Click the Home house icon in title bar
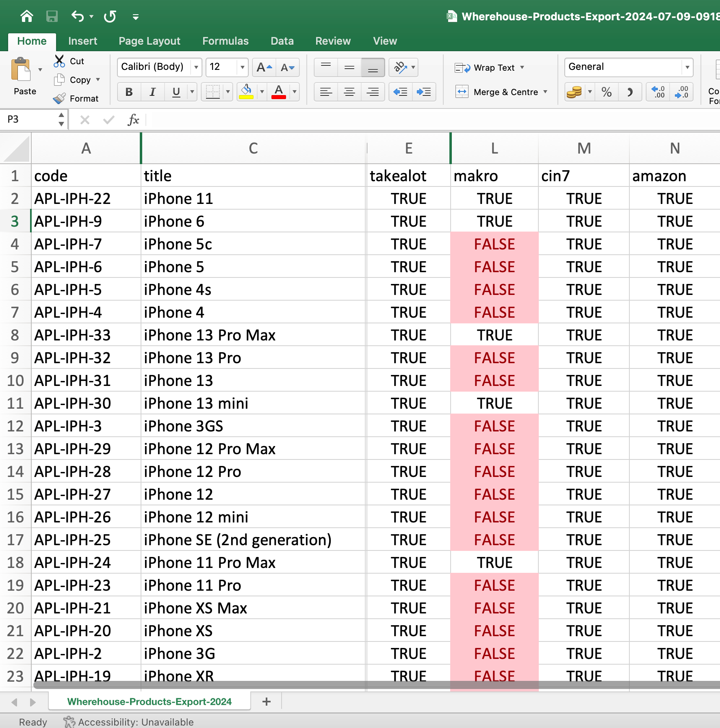 point(27,16)
